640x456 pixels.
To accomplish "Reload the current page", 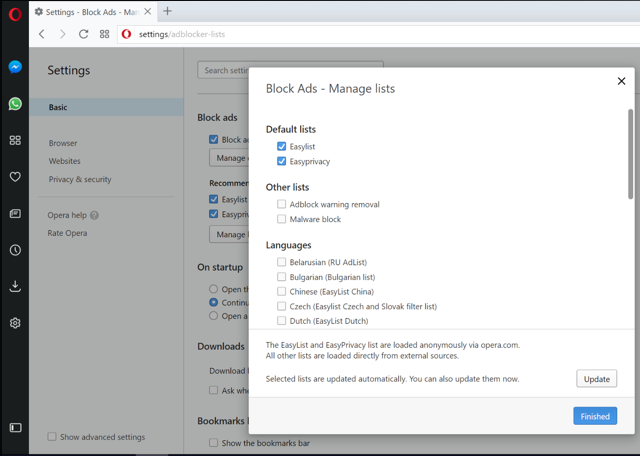I will [83, 34].
